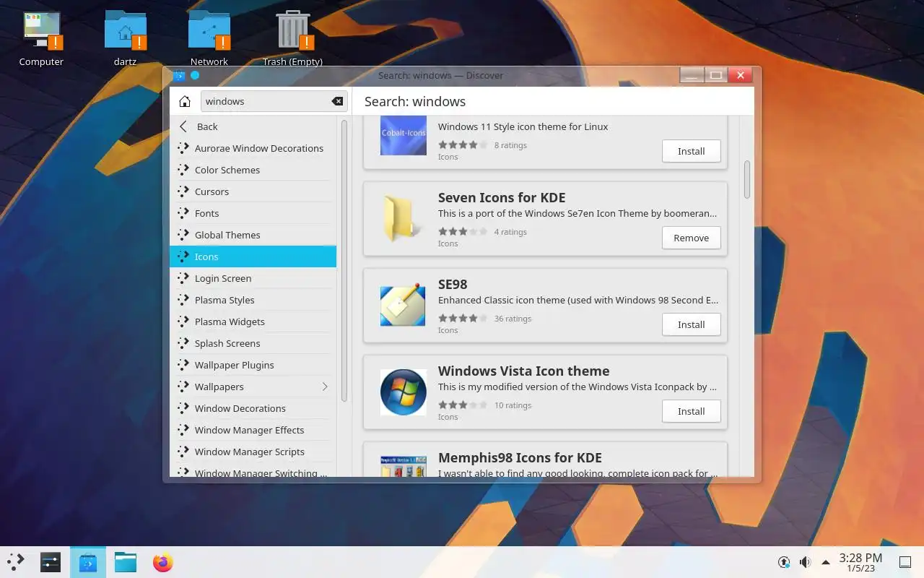This screenshot has width=924, height=578.
Task: Open the volume control tray icon
Action: pos(805,562)
